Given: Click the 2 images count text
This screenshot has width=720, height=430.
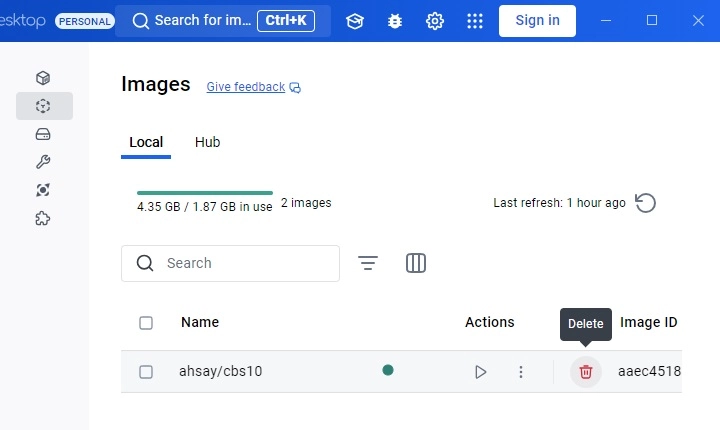Looking at the screenshot, I should pos(306,203).
